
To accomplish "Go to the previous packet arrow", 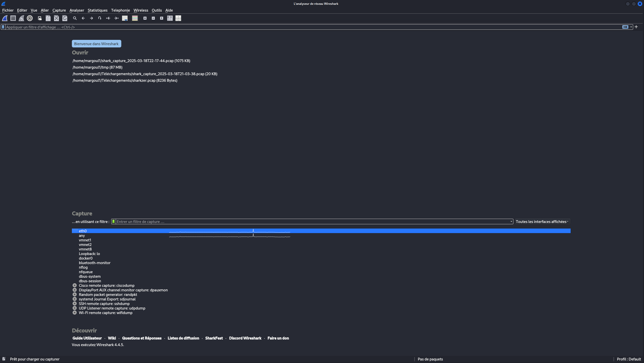I will pos(83,18).
